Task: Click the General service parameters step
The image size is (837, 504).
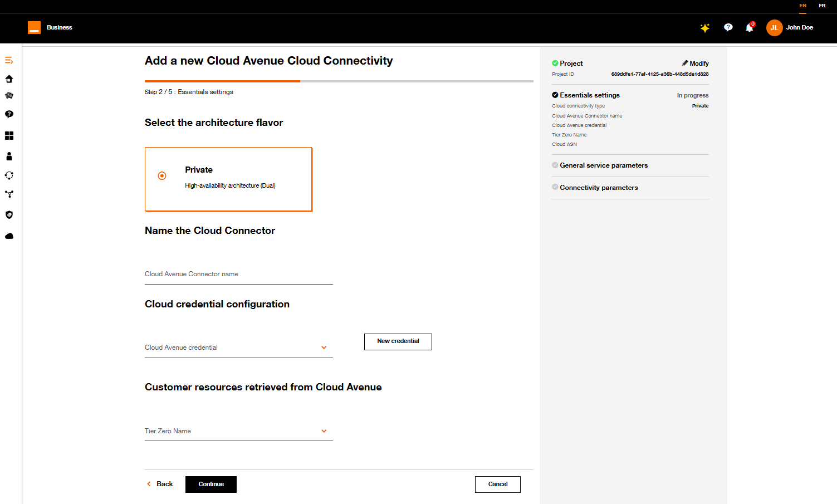Action: [604, 165]
